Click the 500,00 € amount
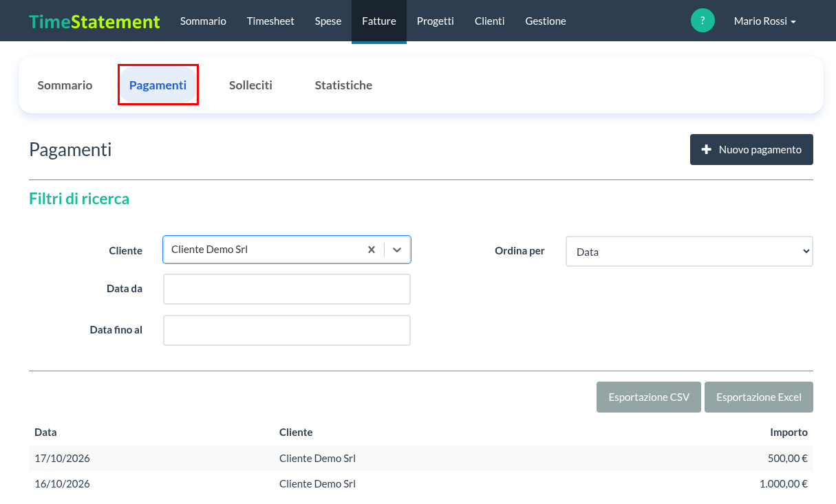The width and height of the screenshot is (836, 504). pos(788,458)
